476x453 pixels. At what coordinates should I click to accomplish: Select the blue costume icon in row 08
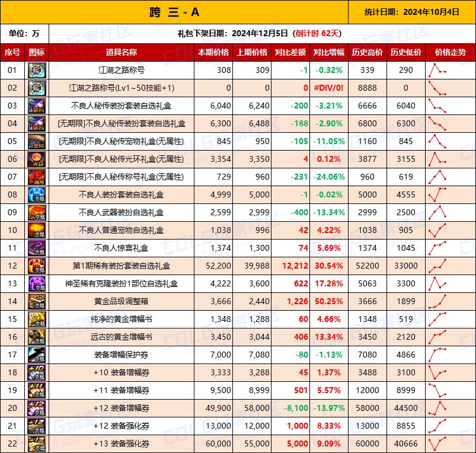tap(37, 194)
